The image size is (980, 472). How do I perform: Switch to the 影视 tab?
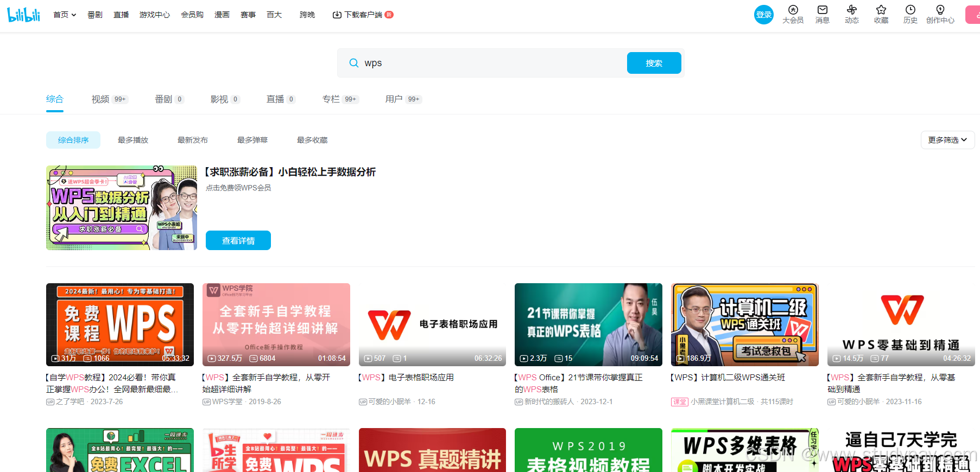[x=225, y=99]
